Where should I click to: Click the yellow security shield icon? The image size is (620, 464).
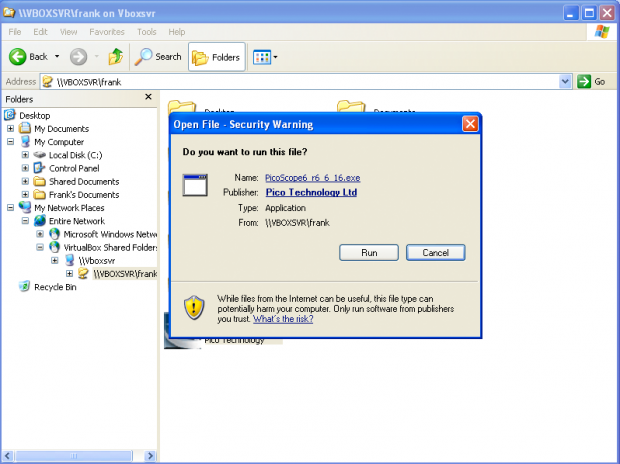[x=194, y=308]
